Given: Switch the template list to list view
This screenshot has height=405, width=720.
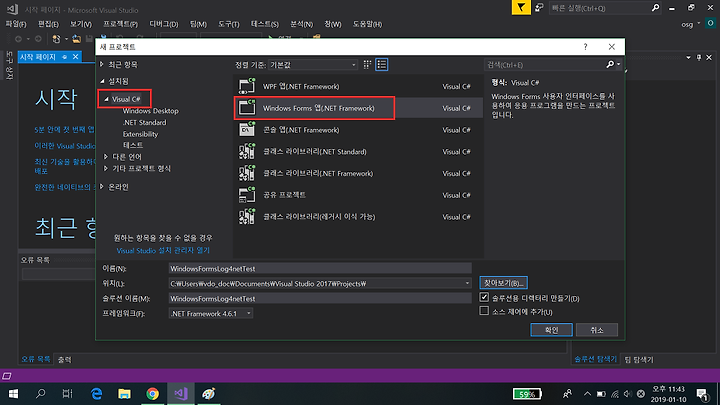Looking at the screenshot, I should point(382,65).
